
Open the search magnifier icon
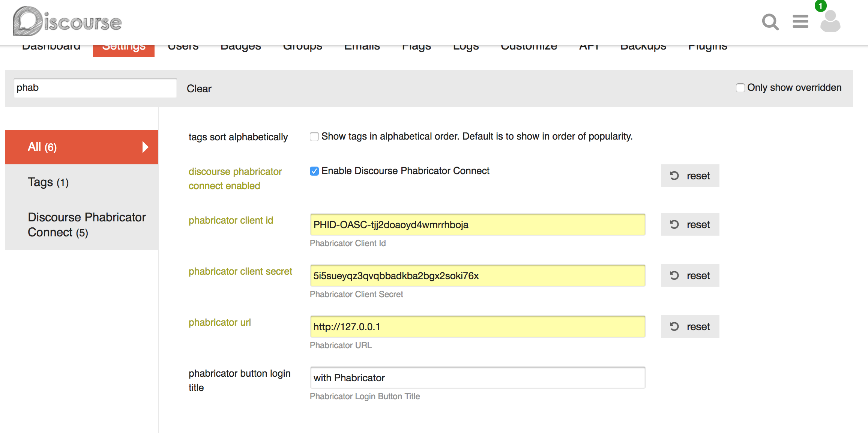coord(770,22)
